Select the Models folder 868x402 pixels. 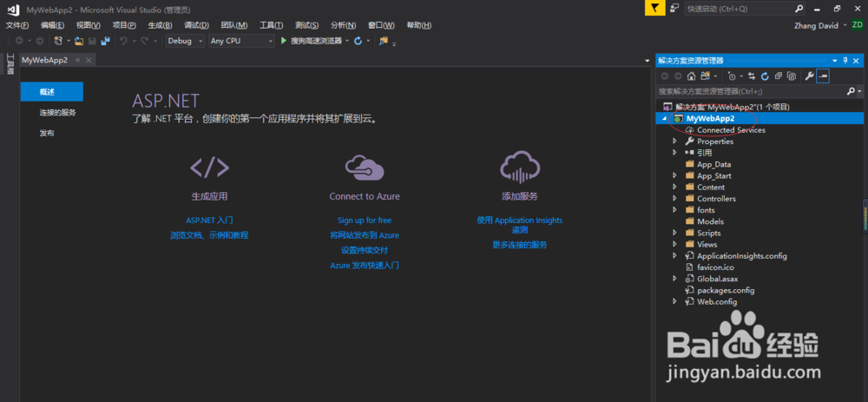pyautogui.click(x=710, y=221)
